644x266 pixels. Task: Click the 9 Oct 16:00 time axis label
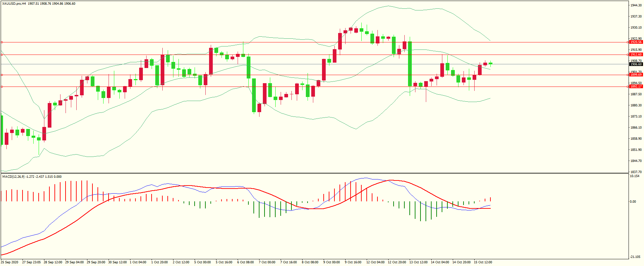(x=354, y=262)
